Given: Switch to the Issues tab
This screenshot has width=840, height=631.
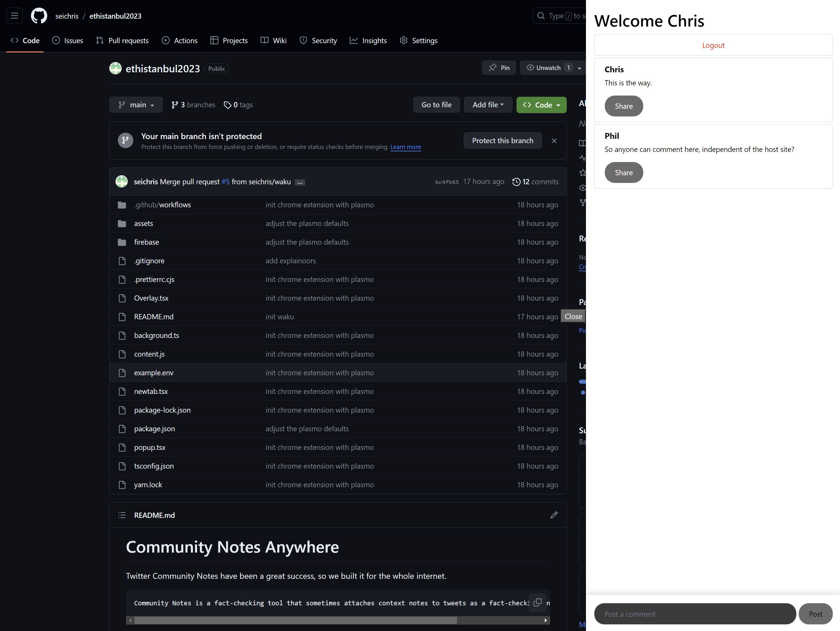Looking at the screenshot, I should [x=68, y=41].
